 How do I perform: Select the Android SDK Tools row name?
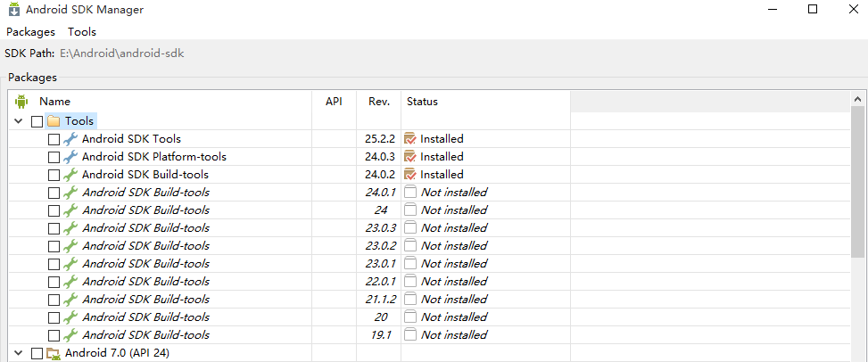(x=131, y=139)
